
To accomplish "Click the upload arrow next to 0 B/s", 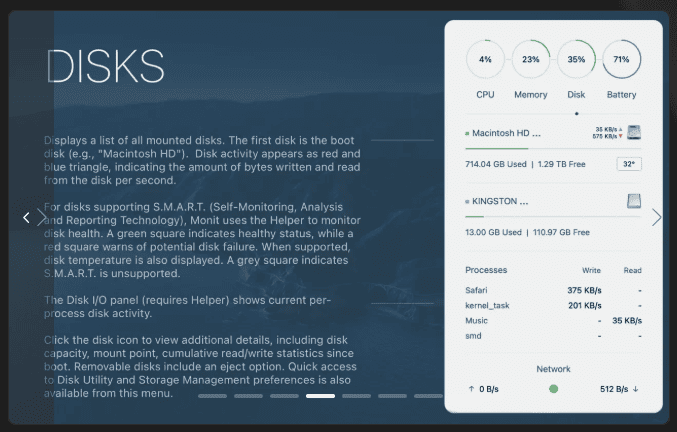I will pyautogui.click(x=471, y=389).
